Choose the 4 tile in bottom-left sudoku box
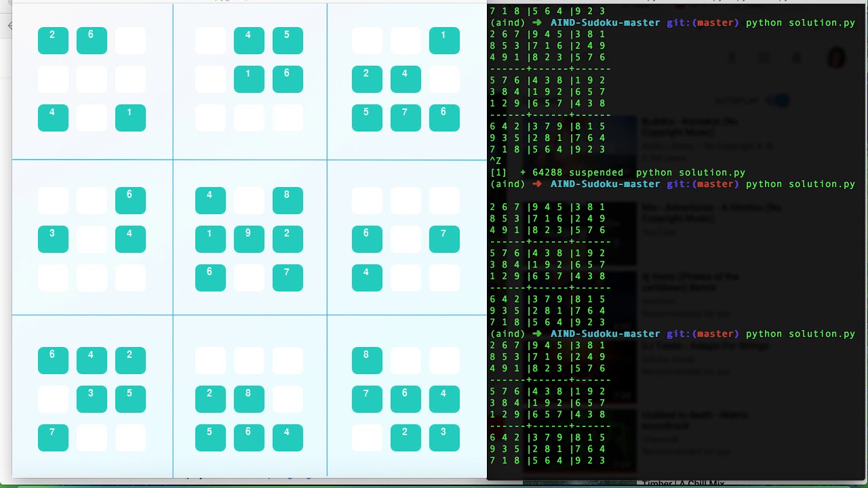 click(92, 361)
